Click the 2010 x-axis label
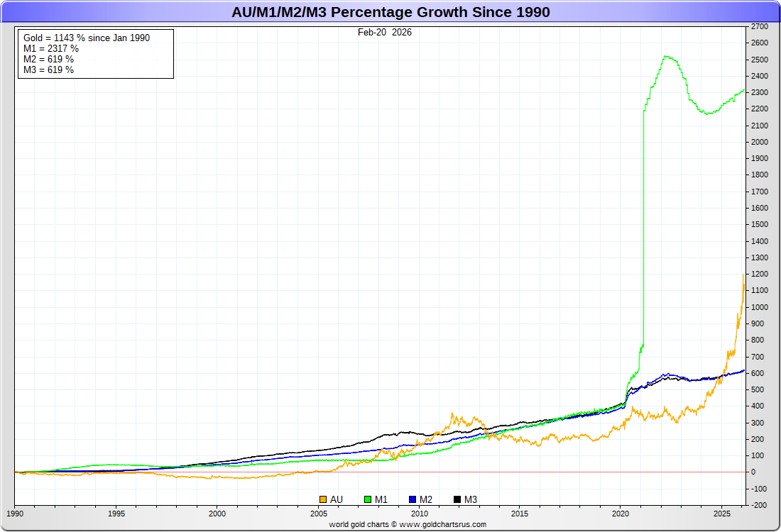 pyautogui.click(x=420, y=514)
